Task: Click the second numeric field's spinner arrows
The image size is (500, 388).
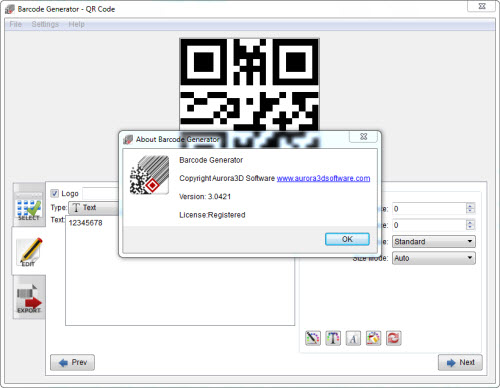Action: coord(470,225)
